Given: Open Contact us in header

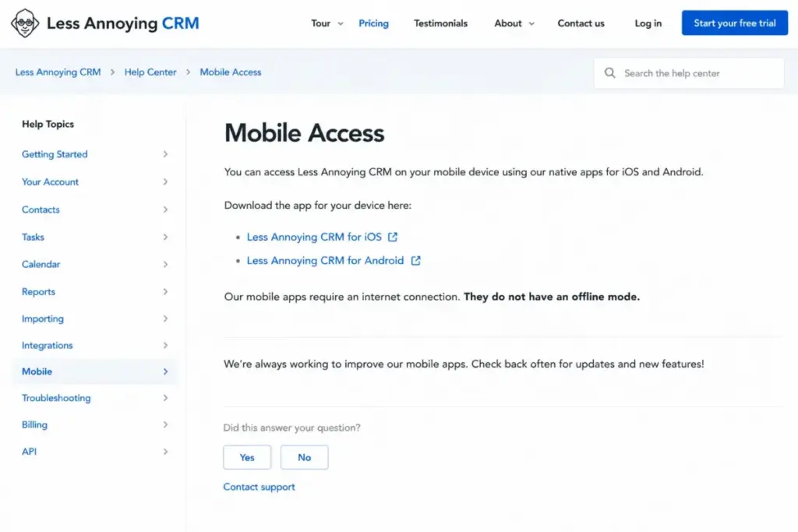Looking at the screenshot, I should pos(581,23).
